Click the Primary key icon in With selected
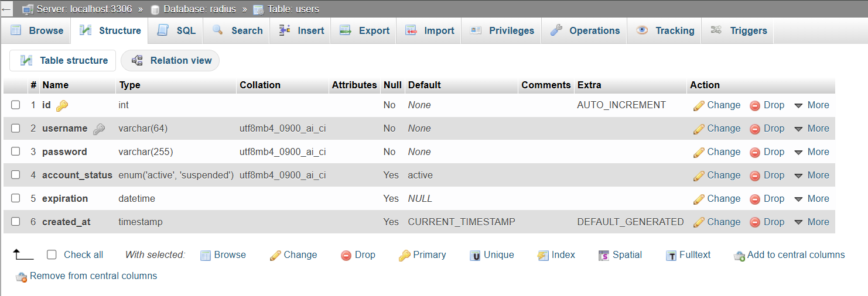This screenshot has width=868, height=296. [x=404, y=255]
